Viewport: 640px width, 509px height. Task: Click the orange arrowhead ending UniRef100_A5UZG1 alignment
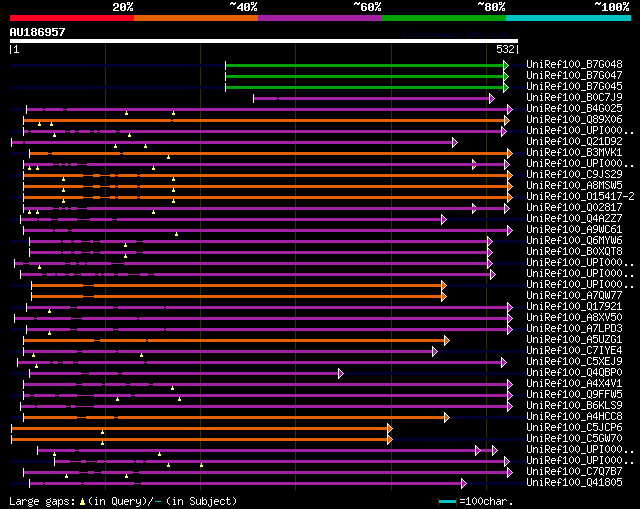pyautogui.click(x=447, y=340)
